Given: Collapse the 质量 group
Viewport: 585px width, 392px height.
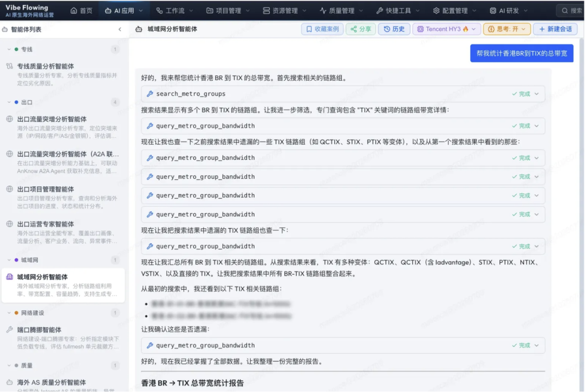Looking at the screenshot, I should coord(9,365).
